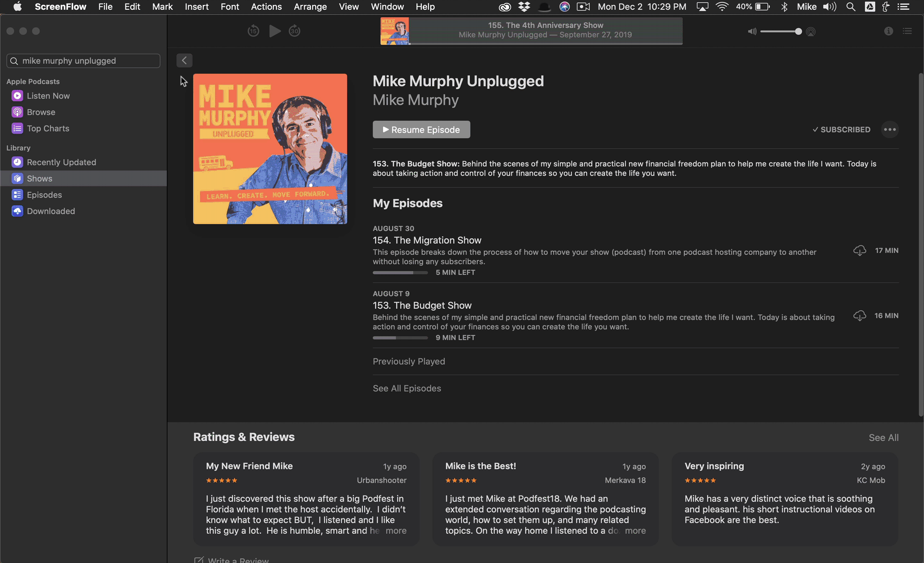Expand the Previously Played section

(x=409, y=361)
